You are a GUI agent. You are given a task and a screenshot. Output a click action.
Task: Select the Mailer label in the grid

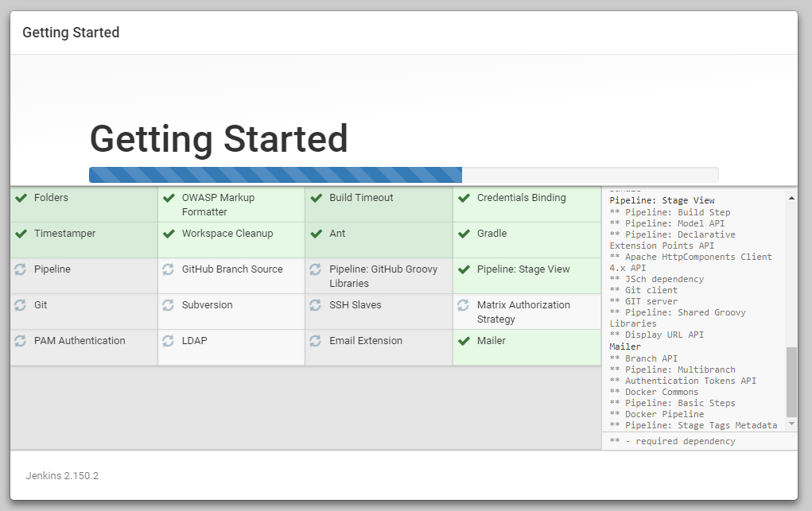(x=491, y=340)
